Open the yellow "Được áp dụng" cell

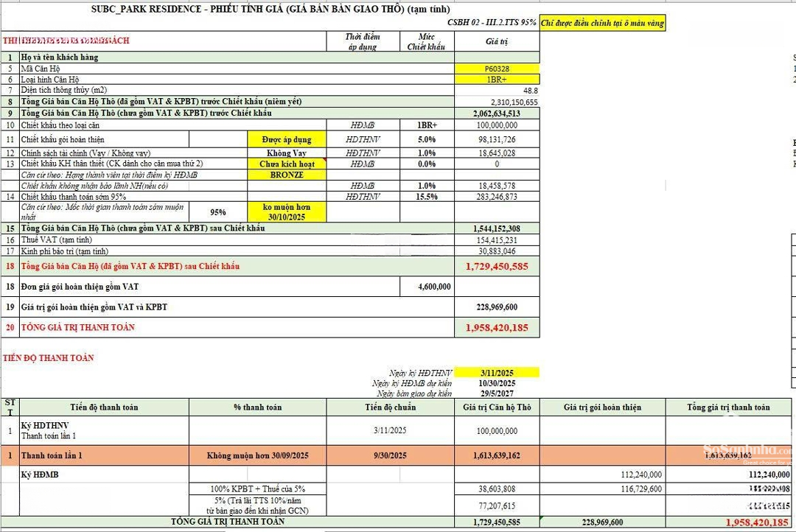[286, 139]
